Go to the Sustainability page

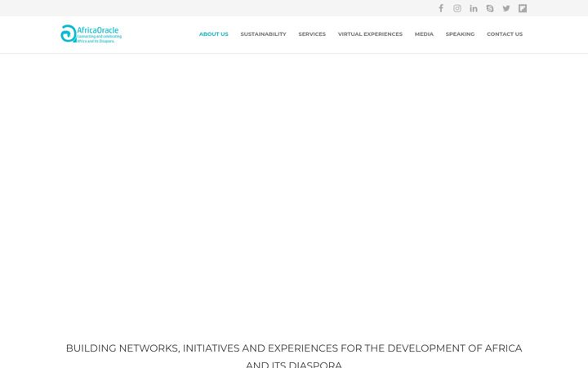click(x=263, y=34)
